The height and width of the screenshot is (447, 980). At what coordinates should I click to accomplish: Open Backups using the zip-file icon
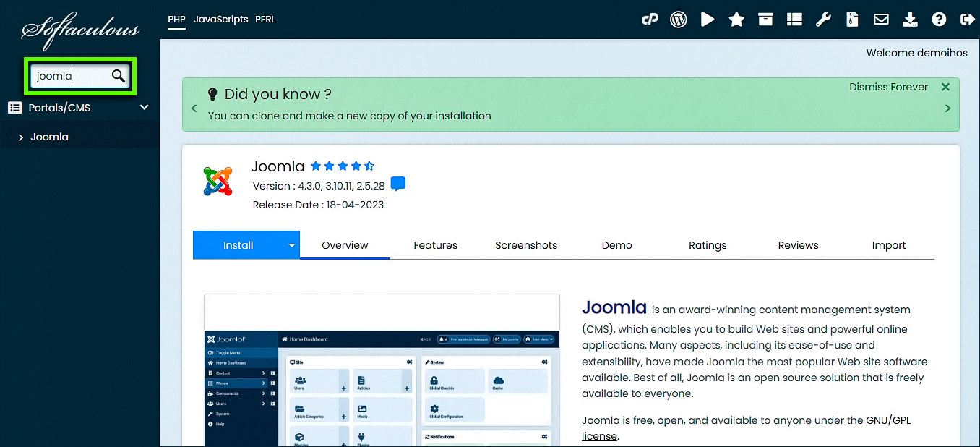click(852, 19)
